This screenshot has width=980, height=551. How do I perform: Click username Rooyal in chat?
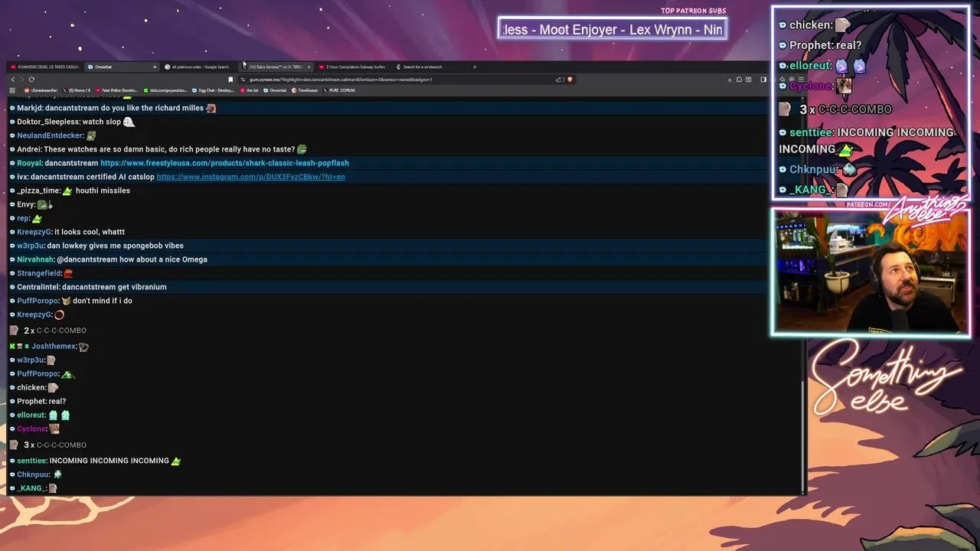click(29, 163)
